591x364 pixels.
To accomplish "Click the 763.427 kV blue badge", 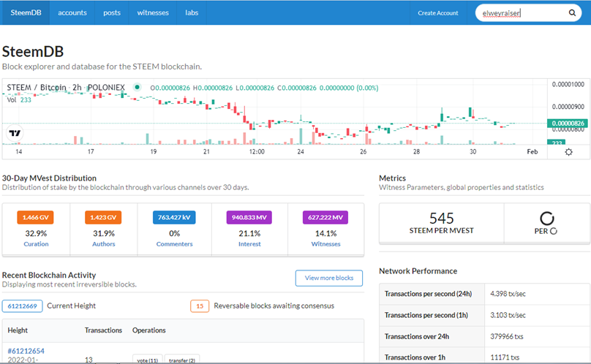I will 174,217.
